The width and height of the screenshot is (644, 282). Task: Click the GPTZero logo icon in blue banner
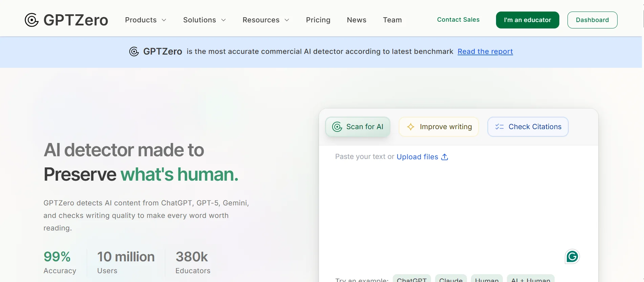pos(134,52)
